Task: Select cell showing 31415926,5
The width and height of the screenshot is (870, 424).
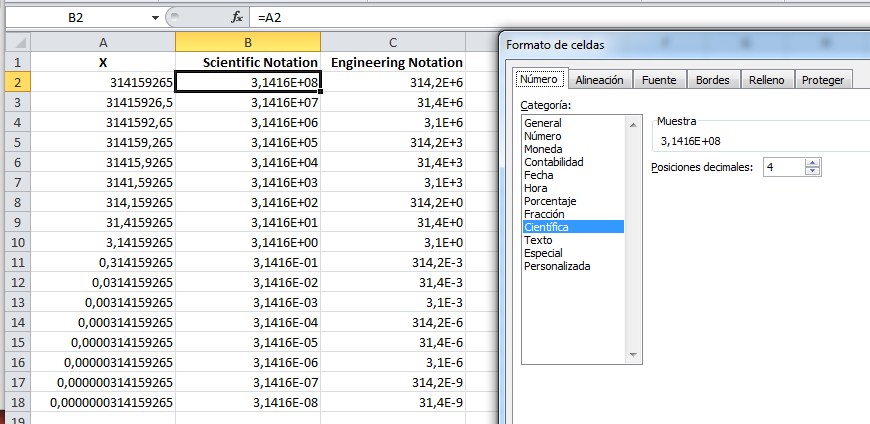Action: click(x=103, y=103)
